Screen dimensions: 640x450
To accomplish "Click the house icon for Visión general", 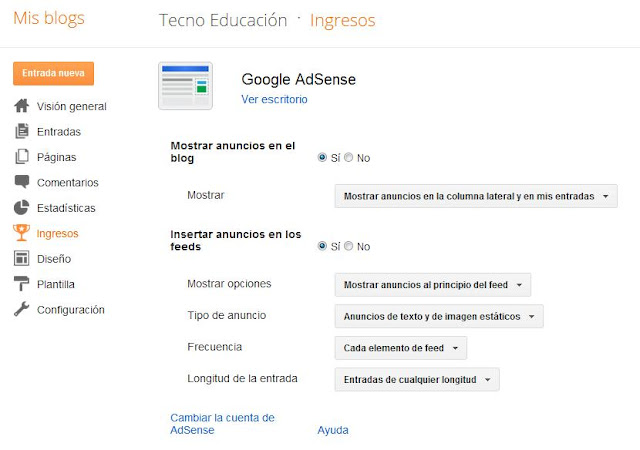I will coord(22,106).
